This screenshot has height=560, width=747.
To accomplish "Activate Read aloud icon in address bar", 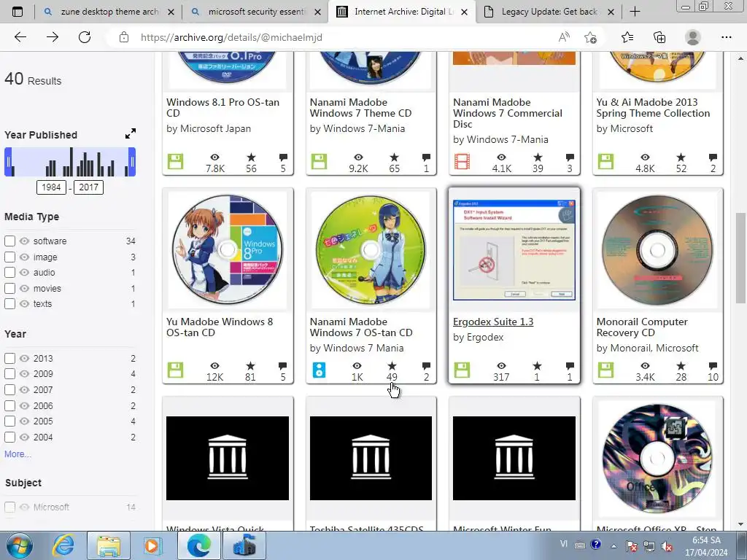I will click(564, 37).
